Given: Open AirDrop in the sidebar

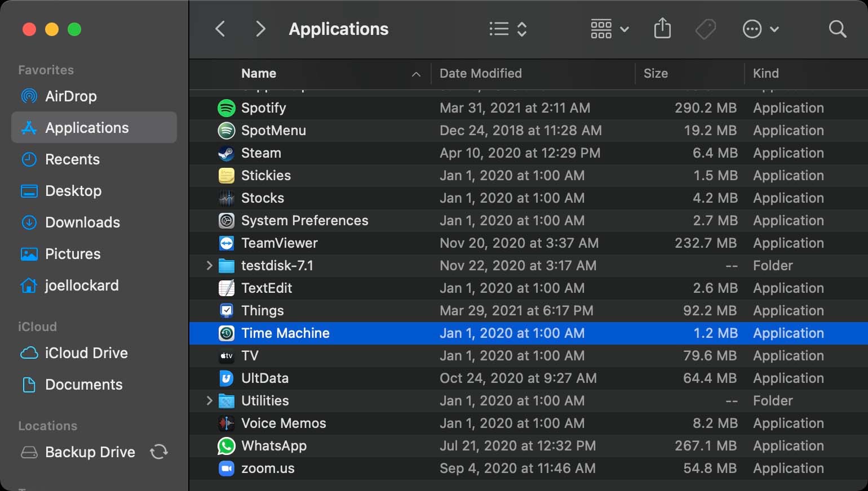Looking at the screenshot, I should click(94, 96).
